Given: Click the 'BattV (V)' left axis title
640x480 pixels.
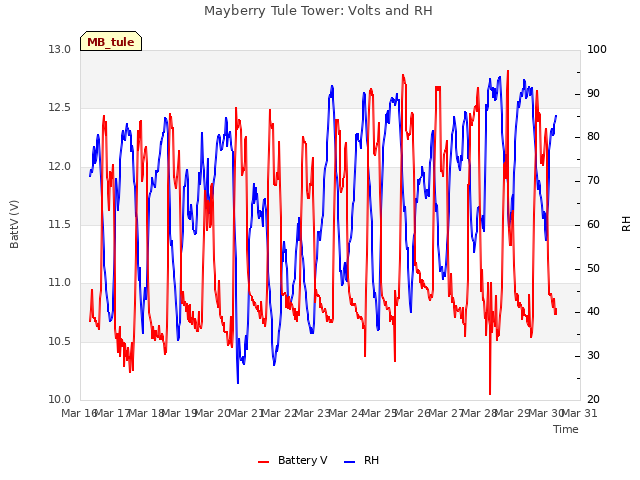Looking at the screenshot, I should click(14, 224).
